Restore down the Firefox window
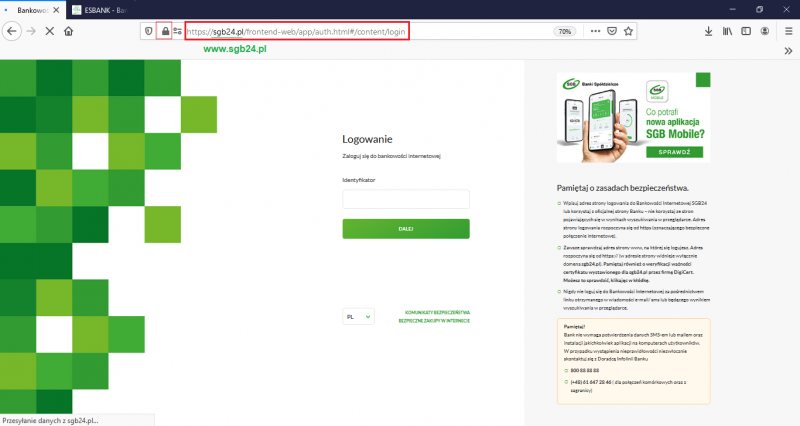This screenshot has height=426, width=800. [x=759, y=9]
